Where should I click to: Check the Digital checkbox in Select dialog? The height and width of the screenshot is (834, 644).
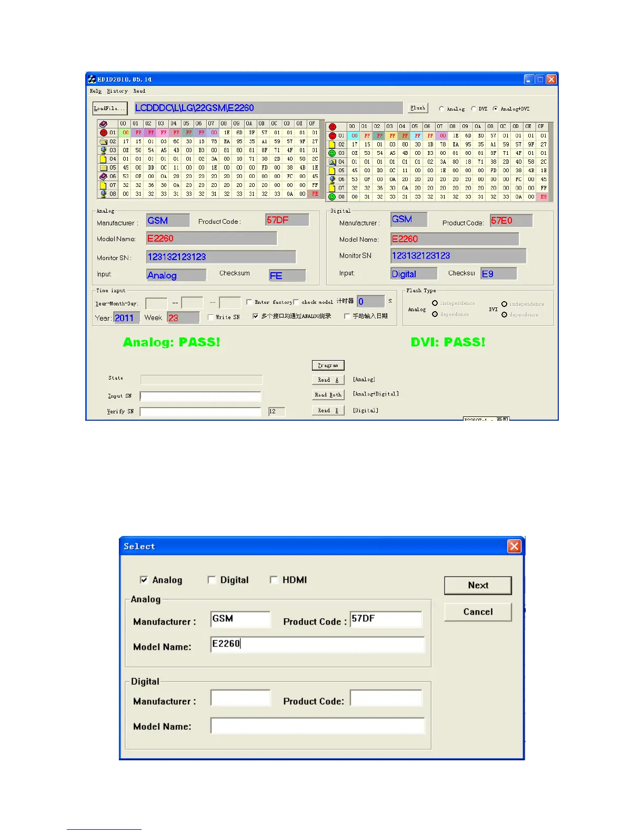coord(212,580)
